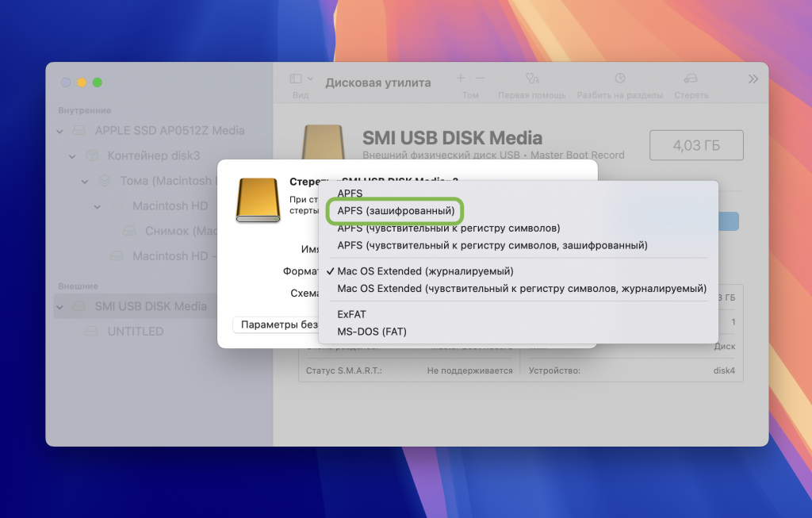This screenshot has width=812, height=518.
Task: Collapse the SMI USB DISK Media disclosure triangle
Action: coord(58,305)
